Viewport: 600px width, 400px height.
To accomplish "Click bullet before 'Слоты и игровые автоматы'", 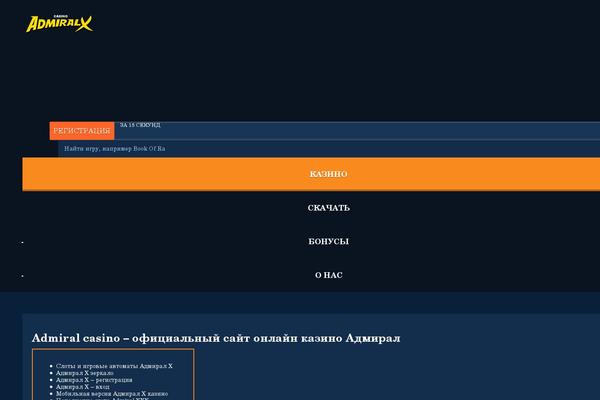I will point(51,366).
